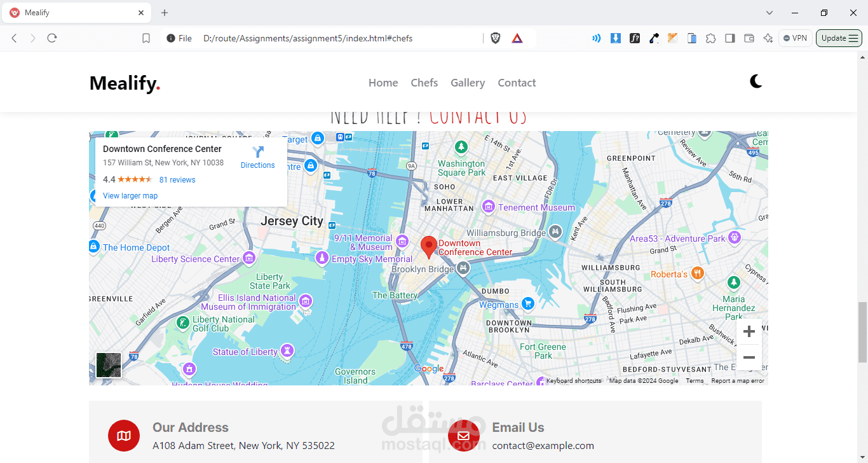
Task: Toggle the browser sidebar panel
Action: [729, 38]
